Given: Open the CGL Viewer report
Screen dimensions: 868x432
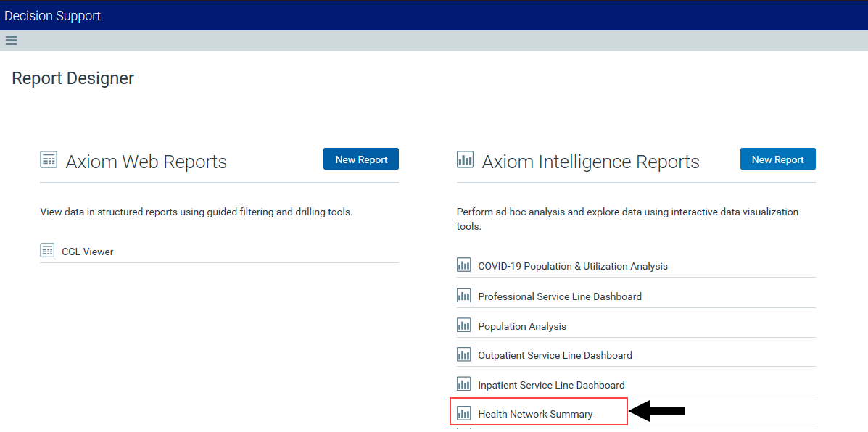Looking at the screenshot, I should pos(88,252).
